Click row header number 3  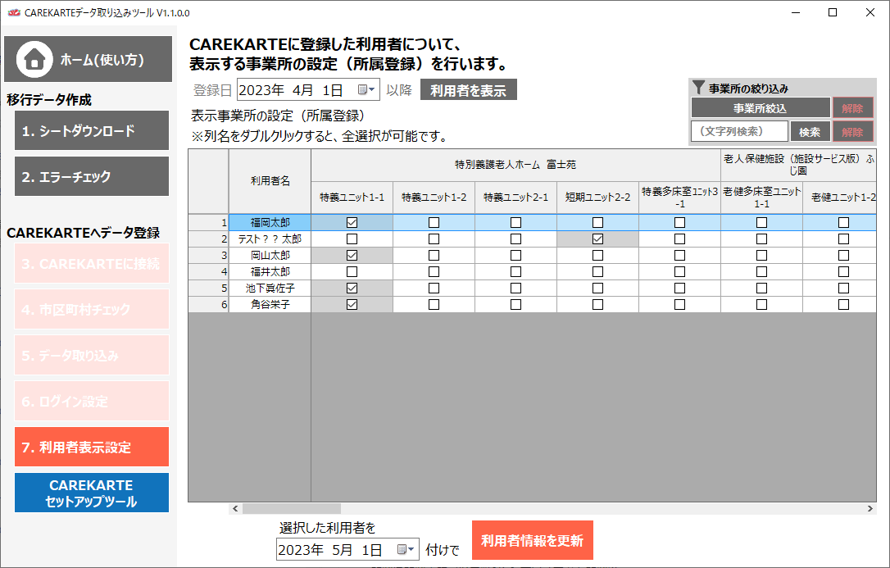point(209,255)
